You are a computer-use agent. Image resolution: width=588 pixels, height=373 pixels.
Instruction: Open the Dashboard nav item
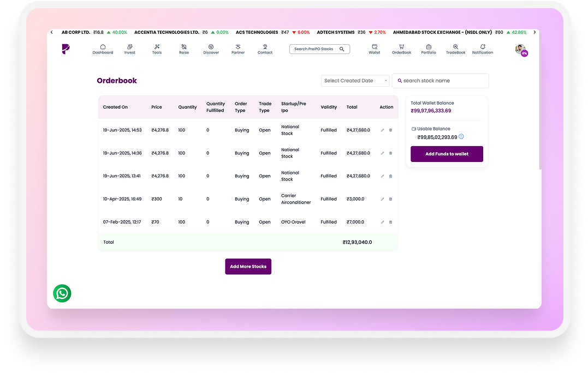(103, 49)
